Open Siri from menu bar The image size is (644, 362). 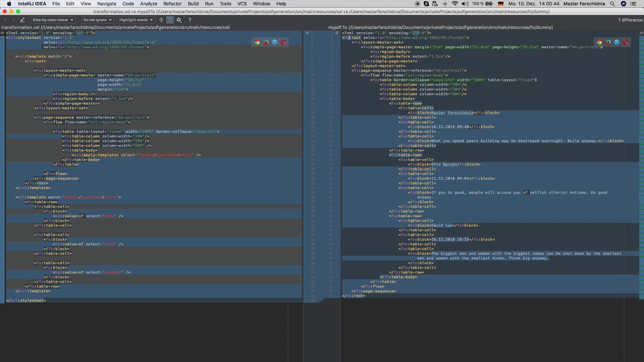(624, 4)
